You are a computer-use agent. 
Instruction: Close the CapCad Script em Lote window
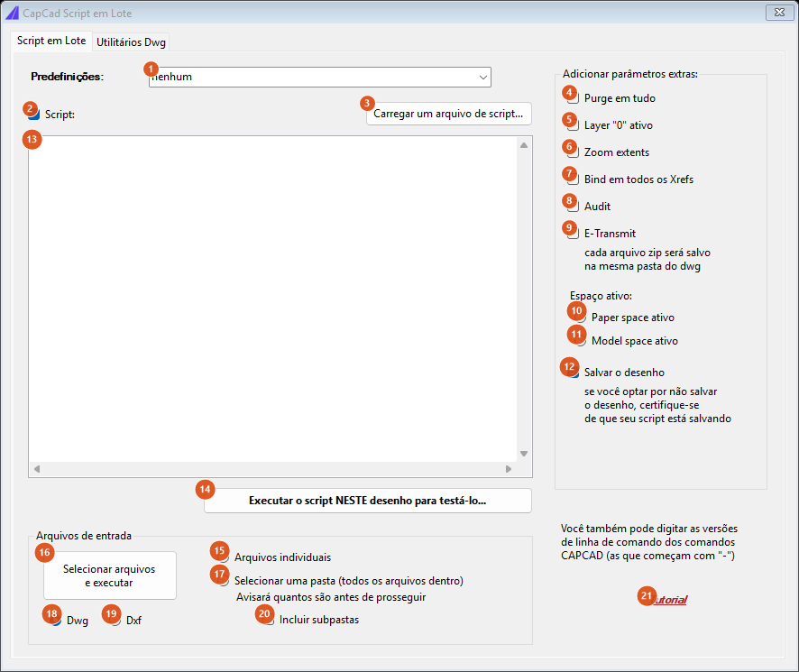pyautogui.click(x=780, y=13)
